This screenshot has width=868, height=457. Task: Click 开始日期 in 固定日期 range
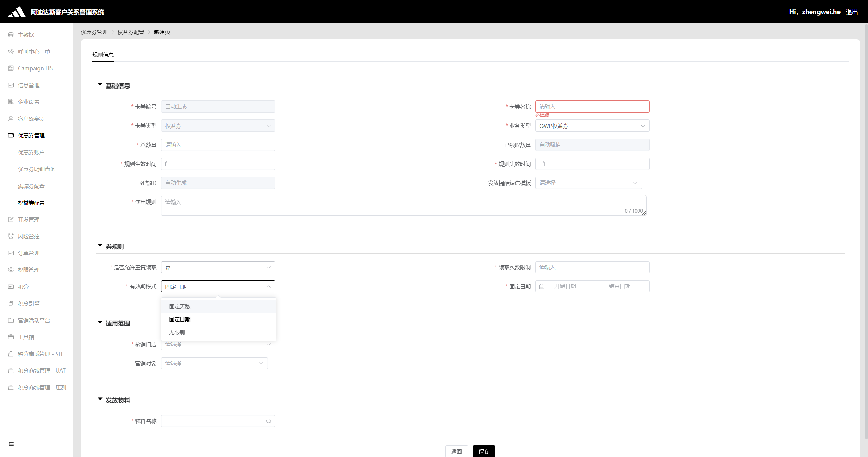(565, 286)
